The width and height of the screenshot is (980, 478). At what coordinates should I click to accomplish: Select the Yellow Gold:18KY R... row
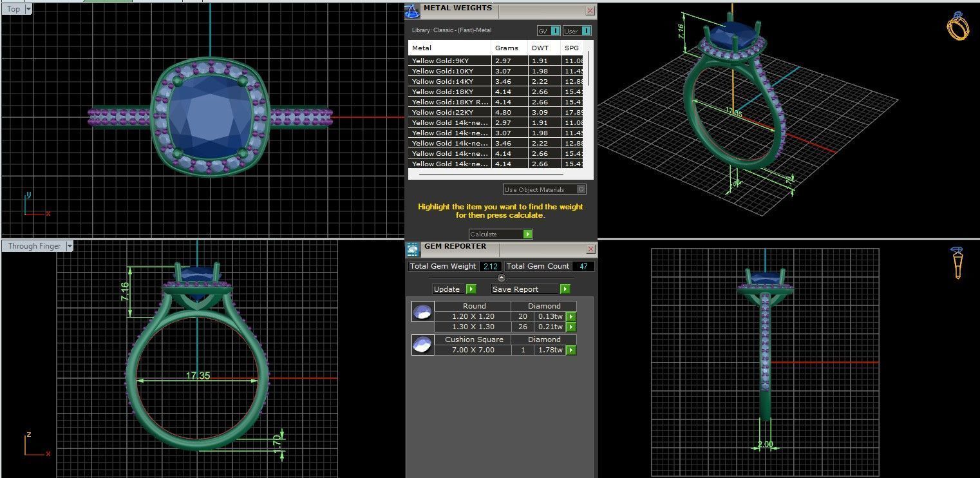[496, 102]
